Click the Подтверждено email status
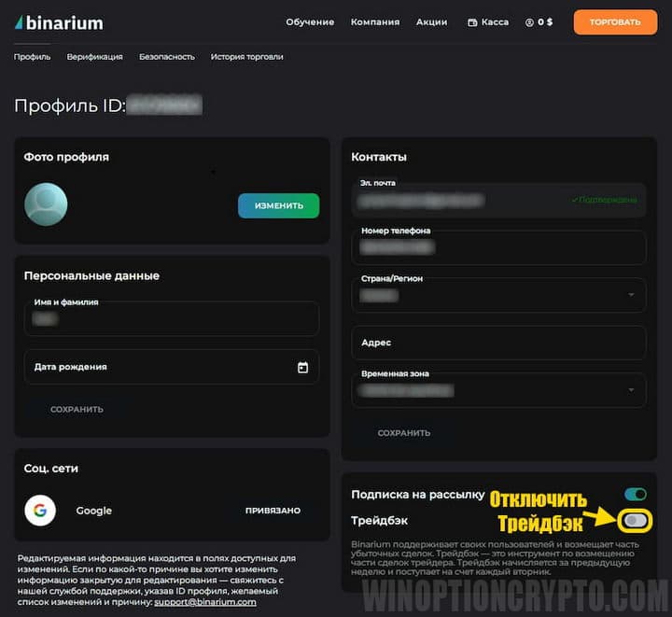Image resolution: width=672 pixels, height=617 pixels. click(604, 200)
